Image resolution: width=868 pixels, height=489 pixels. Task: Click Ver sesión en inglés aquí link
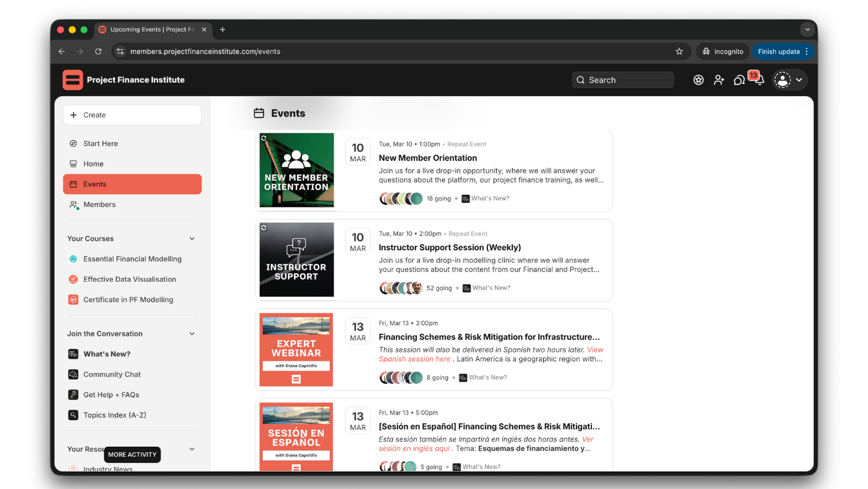tap(487, 444)
